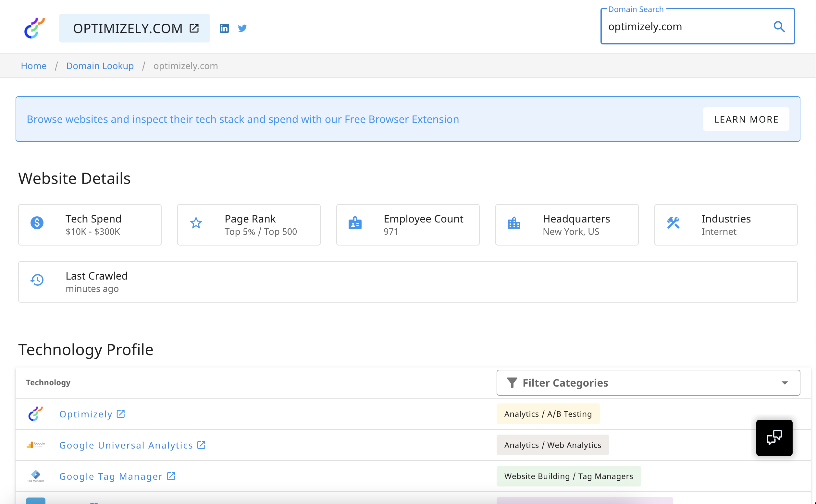Select the Top 5% / Top 500 text
816x504 pixels.
(x=261, y=232)
